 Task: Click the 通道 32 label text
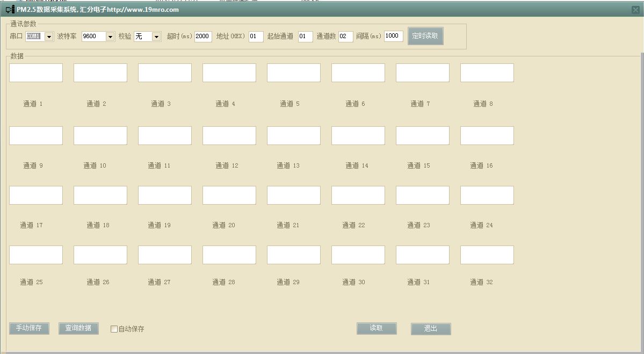481,282
